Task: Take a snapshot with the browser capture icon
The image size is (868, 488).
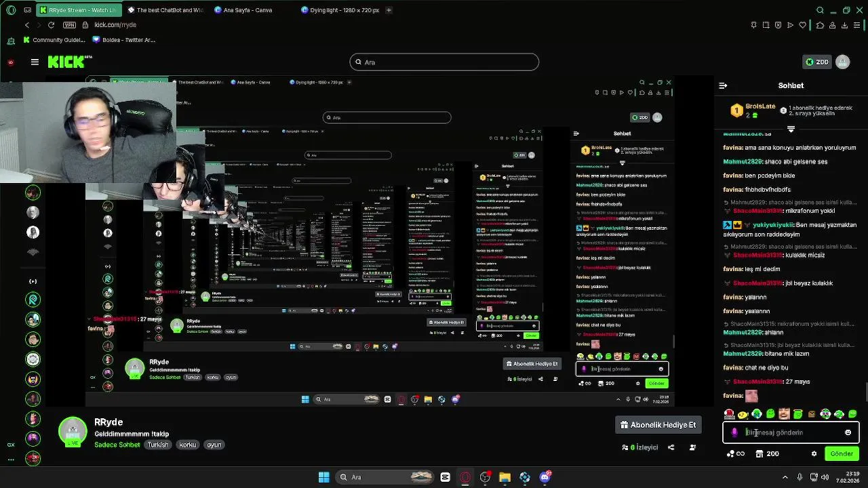Action: [766, 25]
